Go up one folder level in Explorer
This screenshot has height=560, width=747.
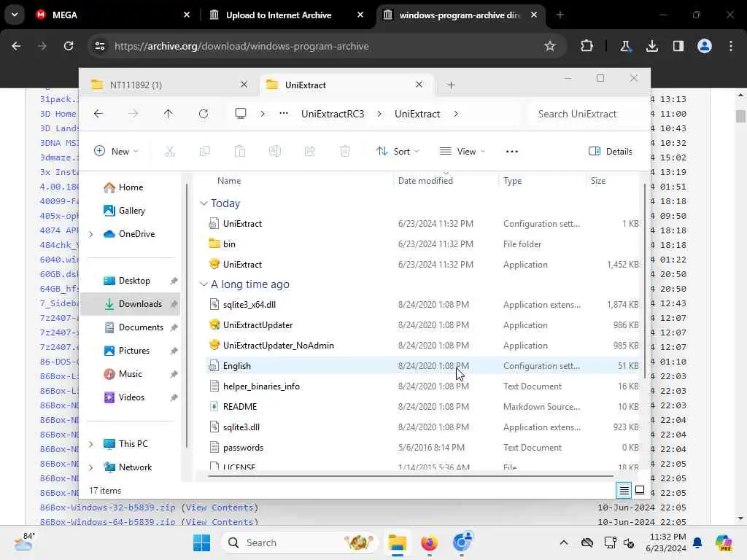pyautogui.click(x=169, y=114)
